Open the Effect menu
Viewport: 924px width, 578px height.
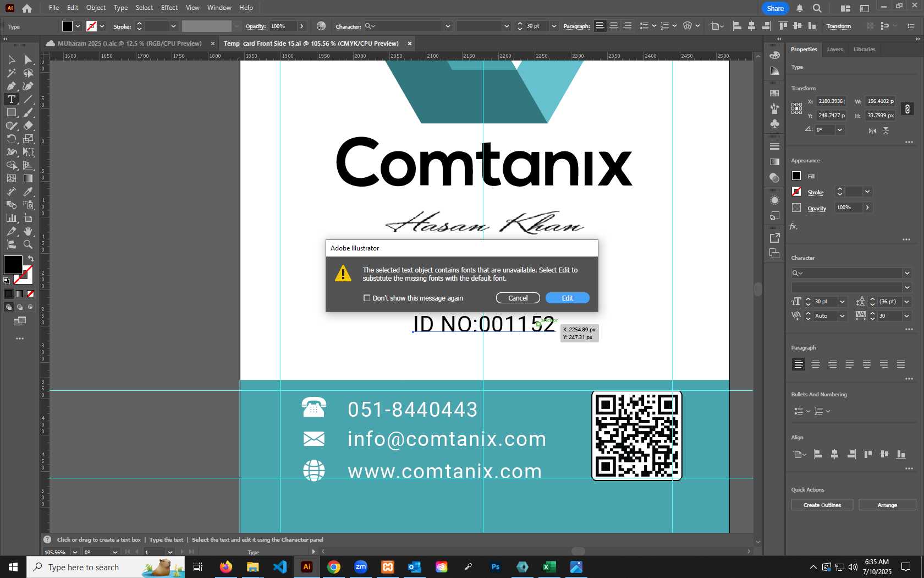click(x=169, y=8)
